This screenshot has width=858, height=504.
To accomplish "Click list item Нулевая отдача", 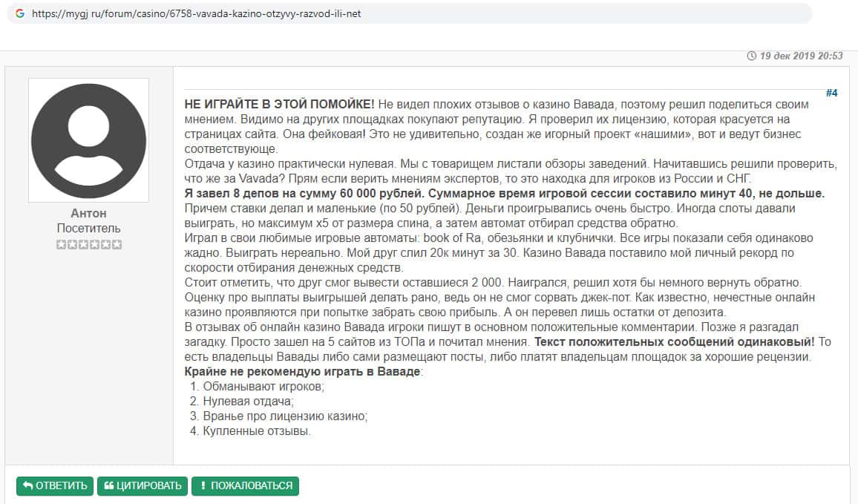I will [x=248, y=401].
